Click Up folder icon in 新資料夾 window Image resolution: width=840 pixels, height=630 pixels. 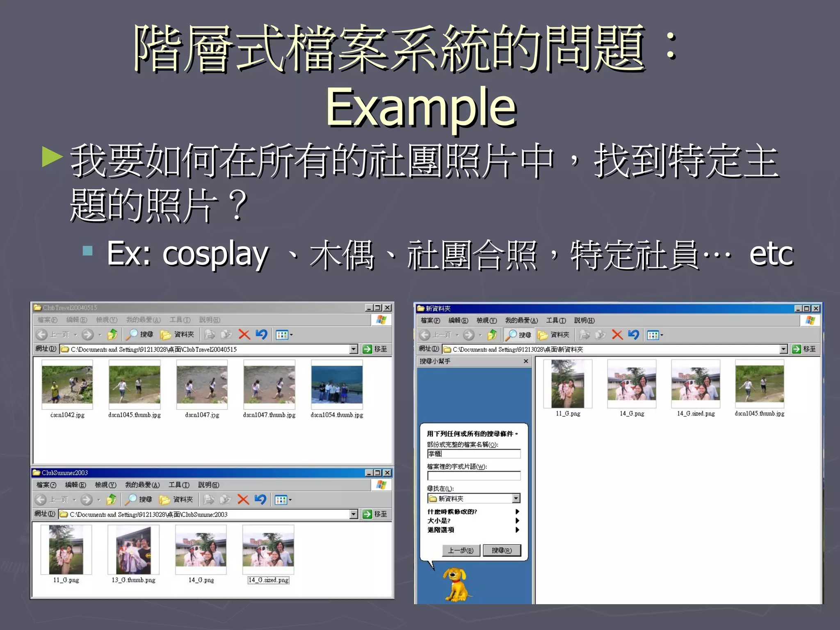[x=492, y=335]
